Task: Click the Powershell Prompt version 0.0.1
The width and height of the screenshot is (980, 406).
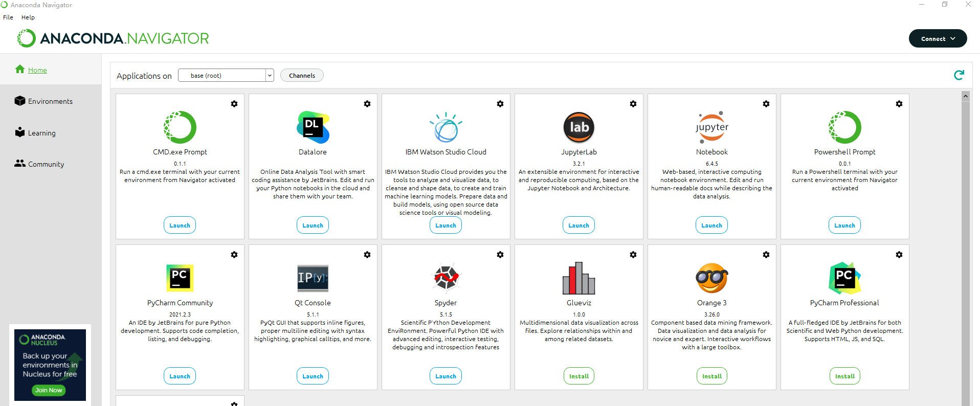Action: coord(845,164)
